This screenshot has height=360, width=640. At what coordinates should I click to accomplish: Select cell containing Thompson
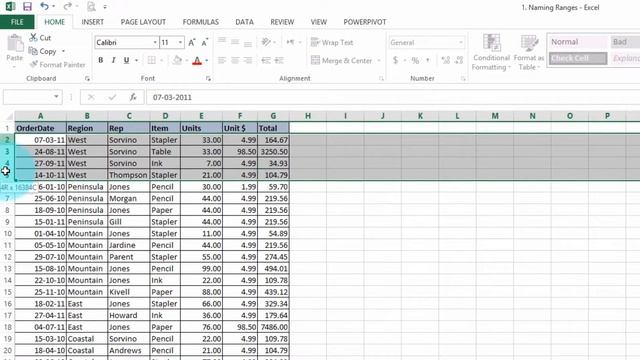129,175
